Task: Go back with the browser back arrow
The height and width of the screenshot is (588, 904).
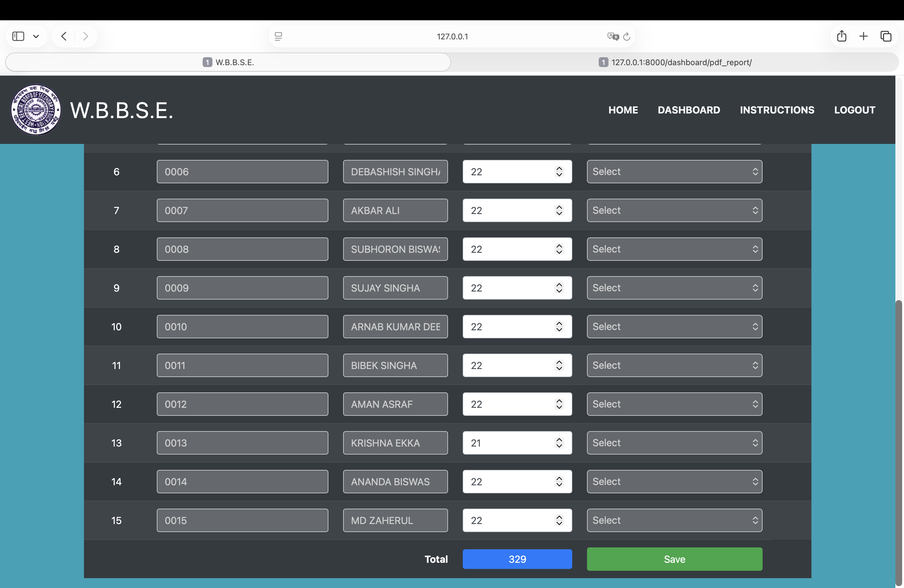Action: (64, 37)
